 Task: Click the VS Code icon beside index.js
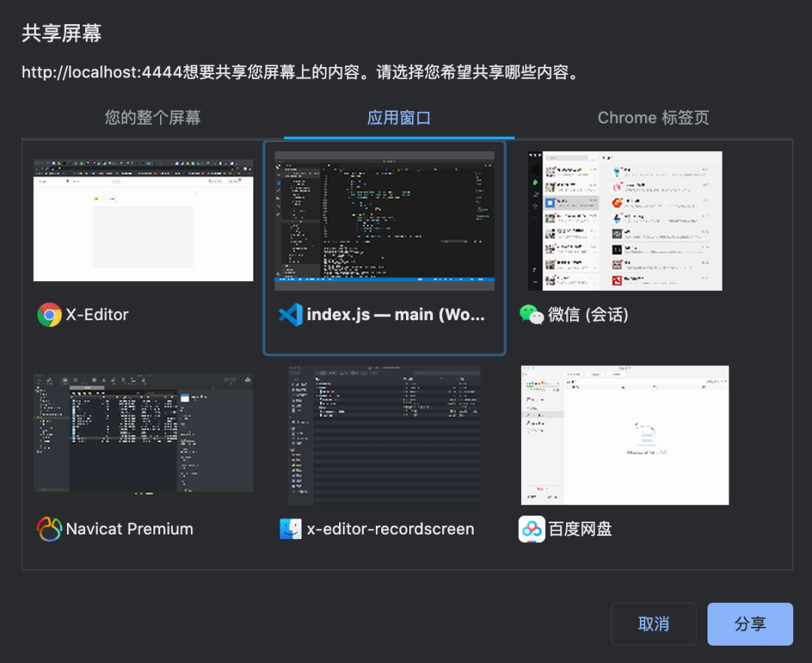290,315
